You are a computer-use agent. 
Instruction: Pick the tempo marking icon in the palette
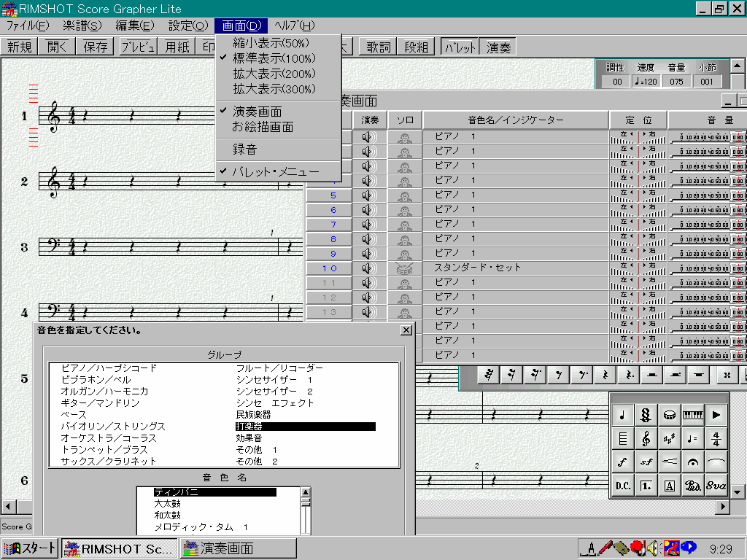point(693,438)
